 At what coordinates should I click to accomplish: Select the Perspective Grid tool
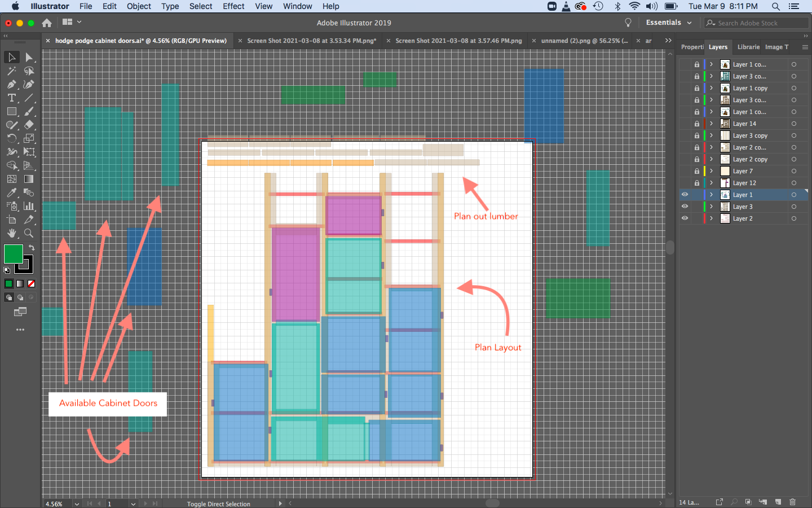click(29, 165)
